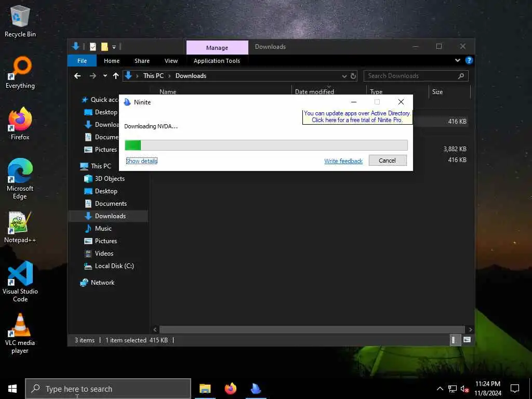Select the Manage contextual tab
Screen dimensions: 532x399
tap(217, 47)
